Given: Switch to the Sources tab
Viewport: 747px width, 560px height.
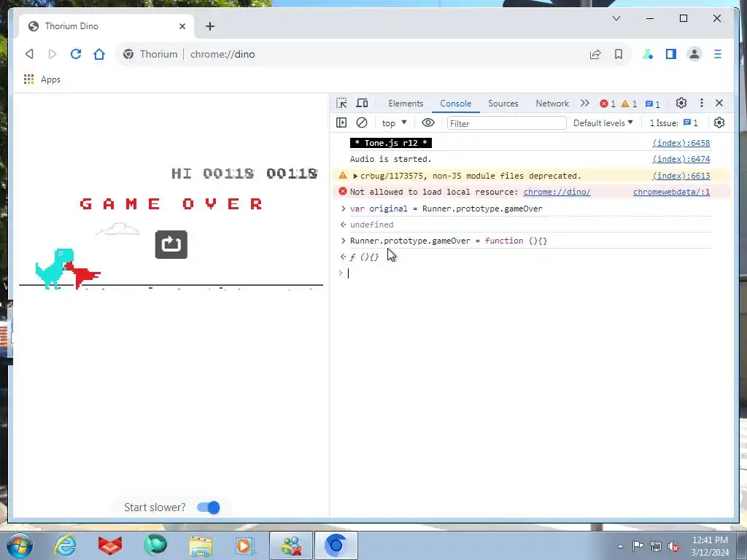Looking at the screenshot, I should 503,104.
